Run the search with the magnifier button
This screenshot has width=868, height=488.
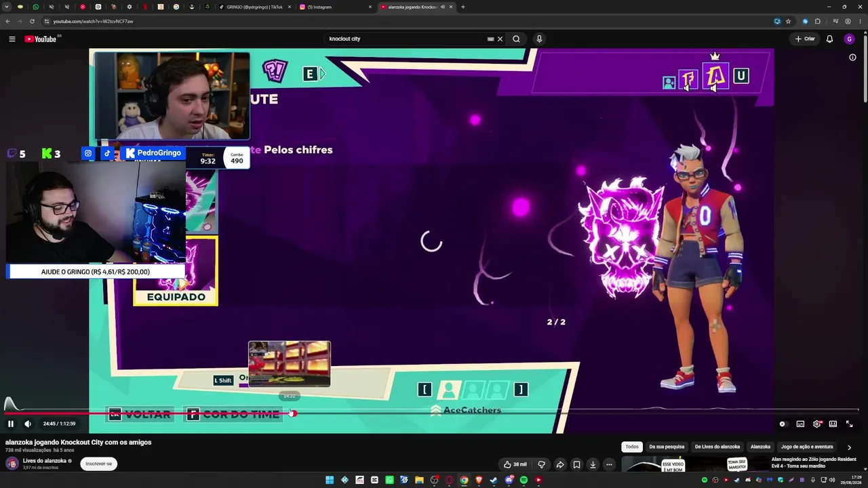click(516, 39)
